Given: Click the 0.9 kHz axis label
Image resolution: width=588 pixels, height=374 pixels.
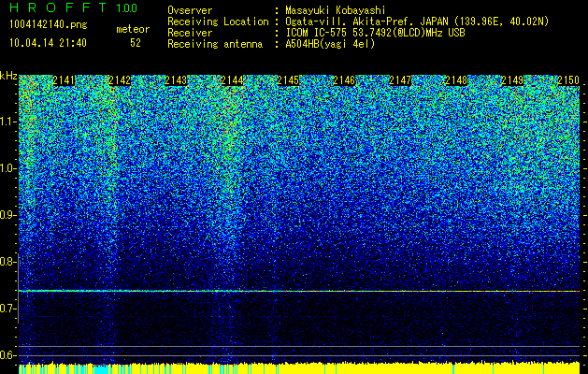Looking at the screenshot, I should tap(8, 215).
